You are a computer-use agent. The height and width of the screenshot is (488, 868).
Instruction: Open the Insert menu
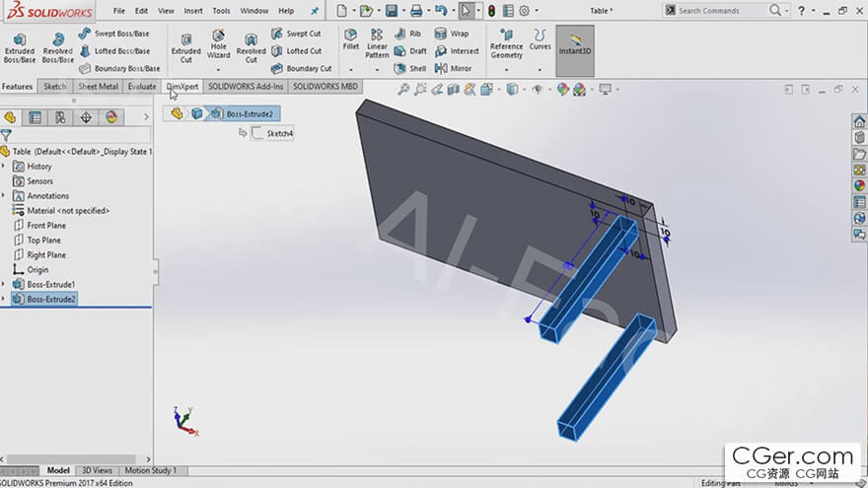pyautogui.click(x=193, y=11)
